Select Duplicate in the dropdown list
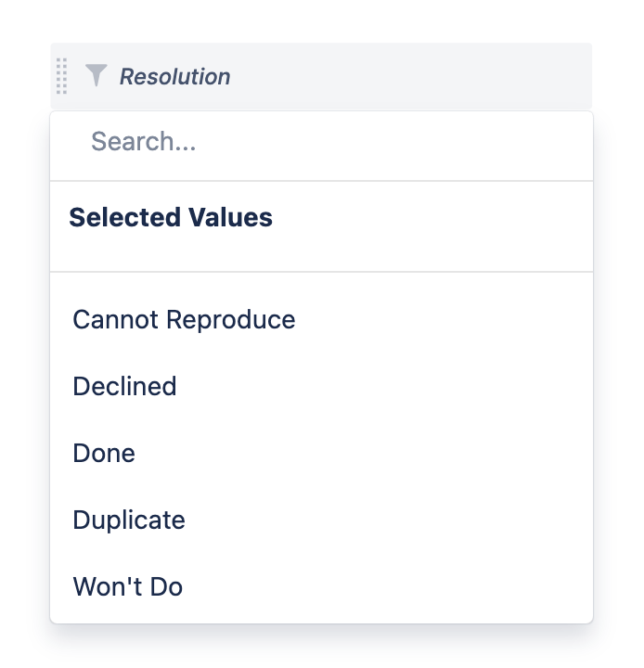The image size is (644, 668). (321, 520)
